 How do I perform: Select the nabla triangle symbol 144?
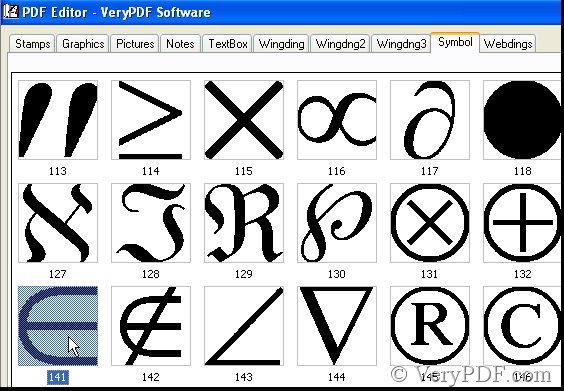[337, 326]
